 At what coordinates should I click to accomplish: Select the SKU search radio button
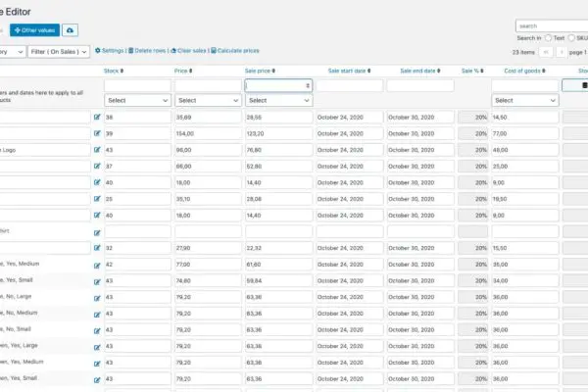pos(571,38)
